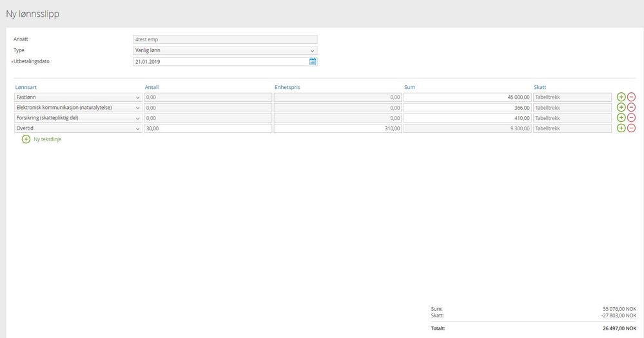The height and width of the screenshot is (338, 644).
Task: Click the Skatt field in Overtid row
Action: click(x=572, y=128)
